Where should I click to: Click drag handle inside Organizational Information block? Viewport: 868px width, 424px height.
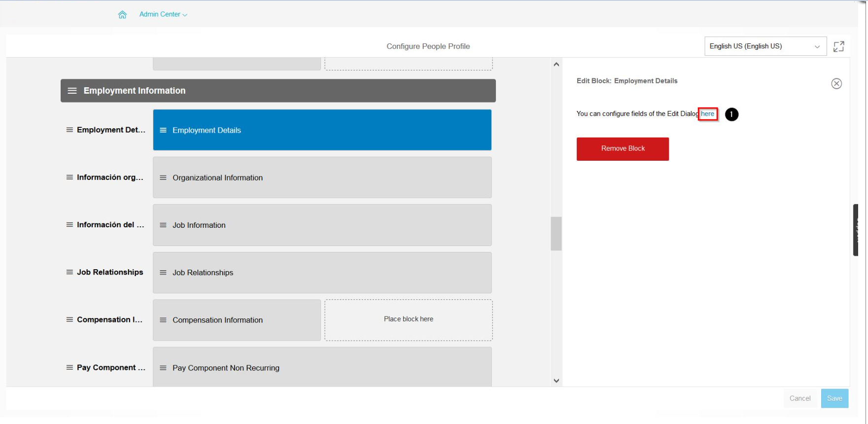click(x=163, y=177)
